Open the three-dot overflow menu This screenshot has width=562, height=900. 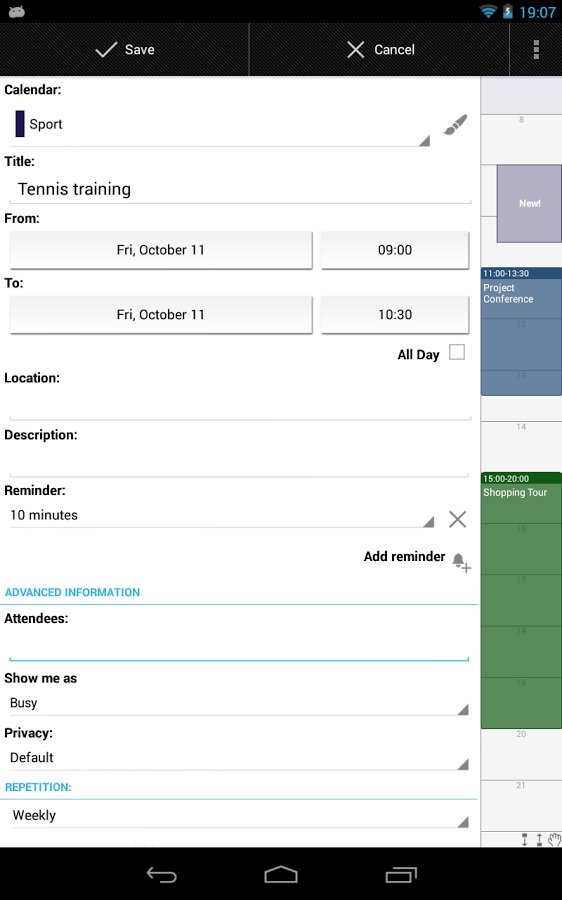pyautogui.click(x=536, y=49)
